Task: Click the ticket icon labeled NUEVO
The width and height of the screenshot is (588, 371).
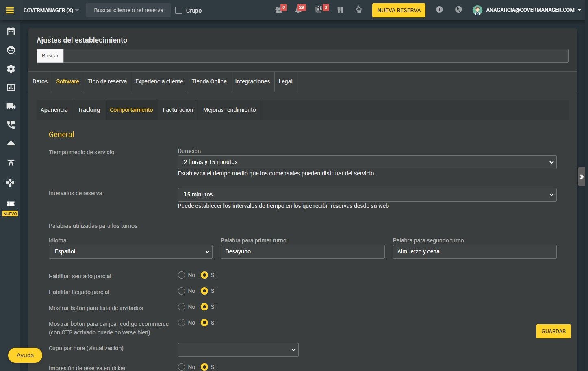Action: click(11, 204)
